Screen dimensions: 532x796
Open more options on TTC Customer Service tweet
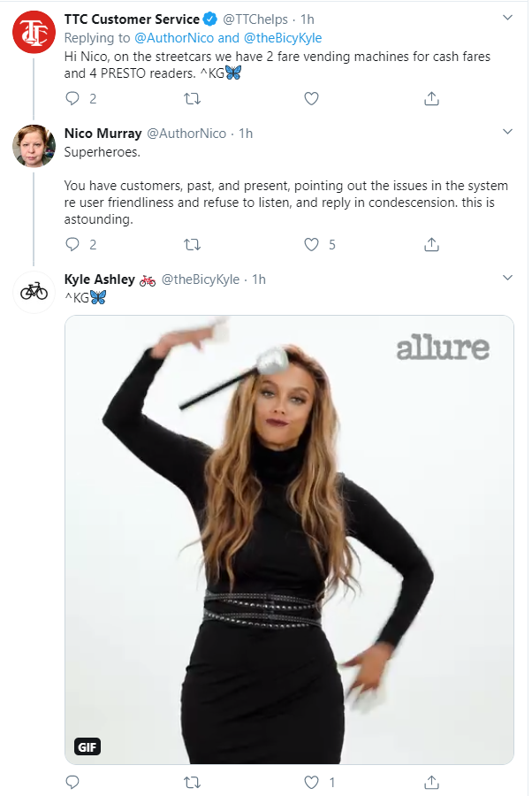(507, 18)
